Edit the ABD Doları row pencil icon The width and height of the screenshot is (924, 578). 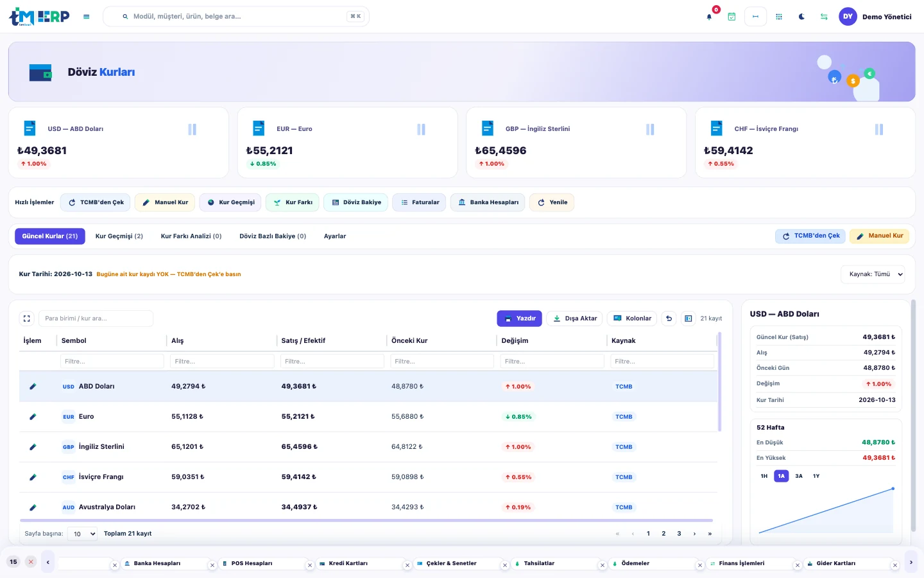33,387
